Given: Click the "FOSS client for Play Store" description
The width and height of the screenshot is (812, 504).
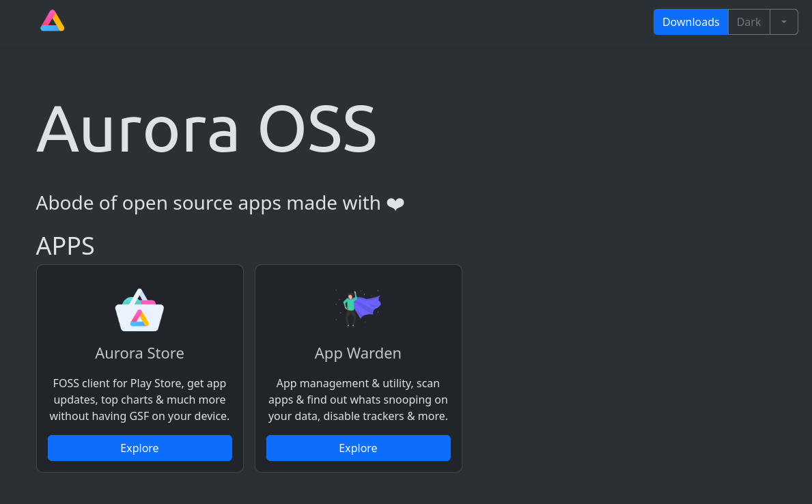Looking at the screenshot, I should 139,400.
